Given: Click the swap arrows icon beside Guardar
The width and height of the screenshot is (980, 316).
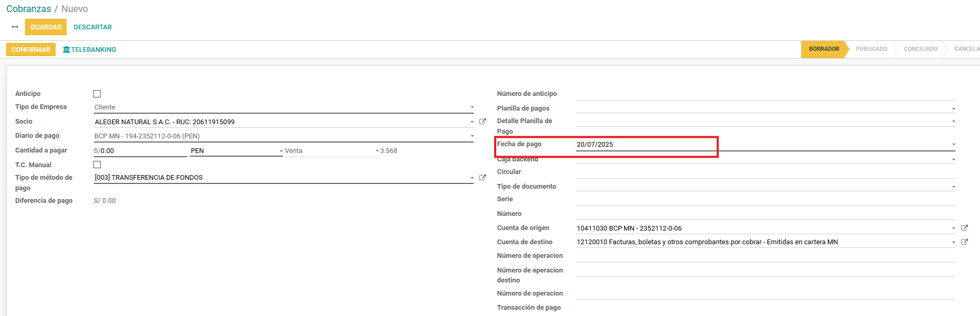Looking at the screenshot, I should point(15,27).
